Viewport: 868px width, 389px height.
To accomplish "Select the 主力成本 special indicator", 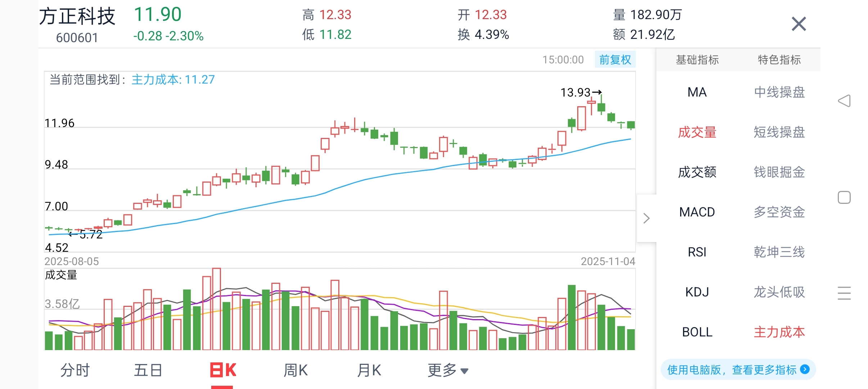I will click(779, 332).
